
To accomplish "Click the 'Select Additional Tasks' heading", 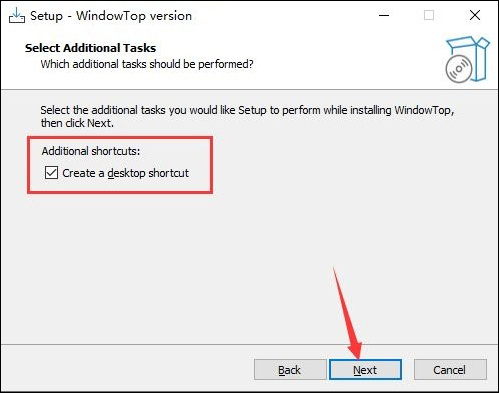I will click(x=90, y=48).
